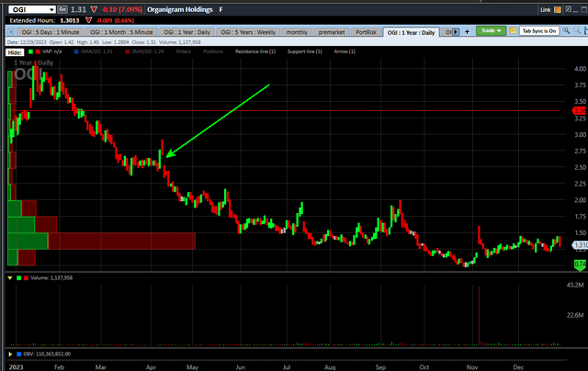
Task: Select the OGI : 5 Years : Weekly tab
Action: (x=250, y=31)
